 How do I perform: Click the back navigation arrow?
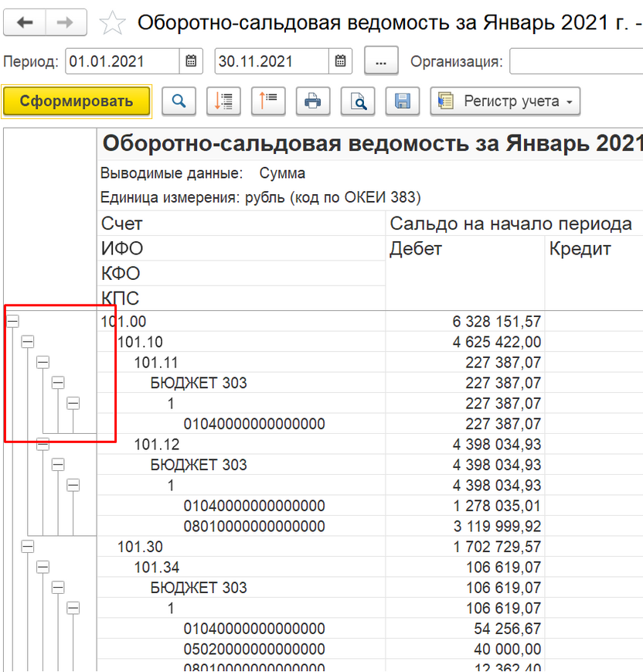point(25,22)
